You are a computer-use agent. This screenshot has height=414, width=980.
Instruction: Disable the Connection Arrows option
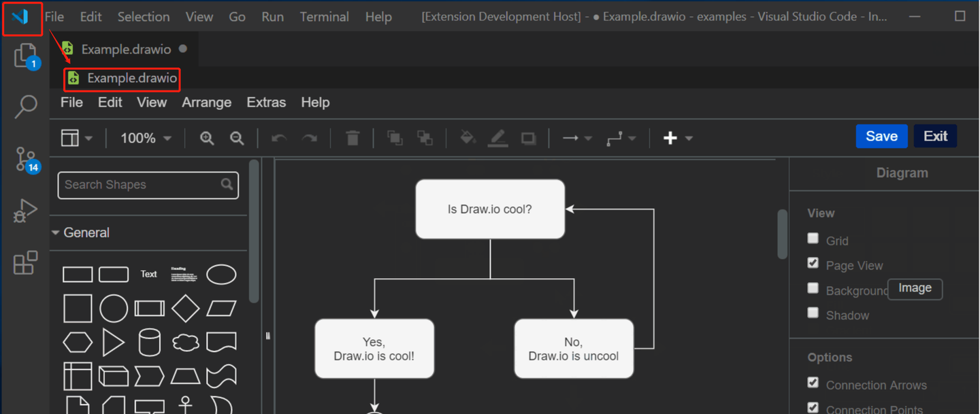pos(813,383)
